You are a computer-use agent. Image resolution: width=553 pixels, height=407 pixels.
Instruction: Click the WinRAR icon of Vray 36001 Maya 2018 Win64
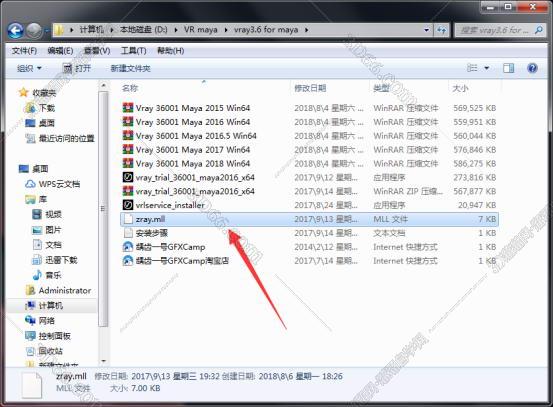[x=127, y=163]
